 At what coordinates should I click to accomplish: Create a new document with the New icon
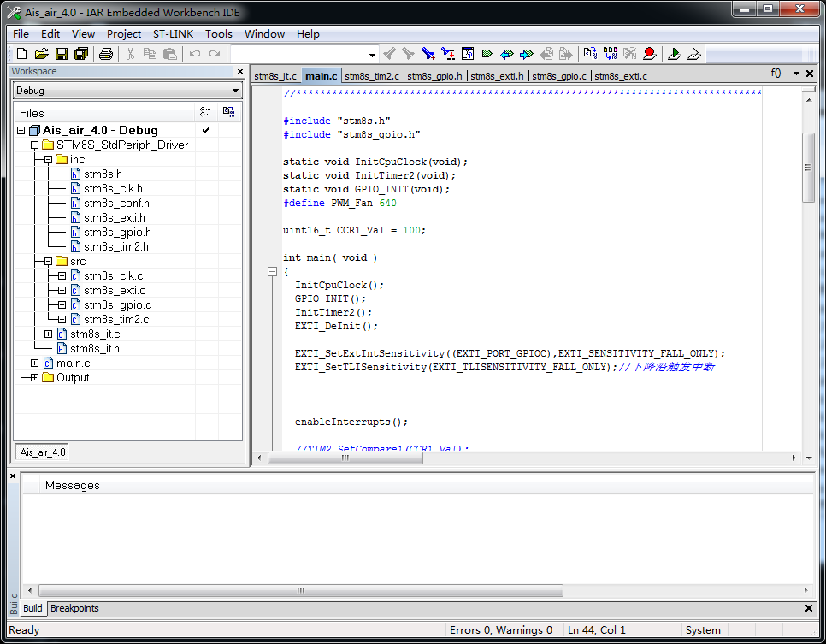(21, 54)
